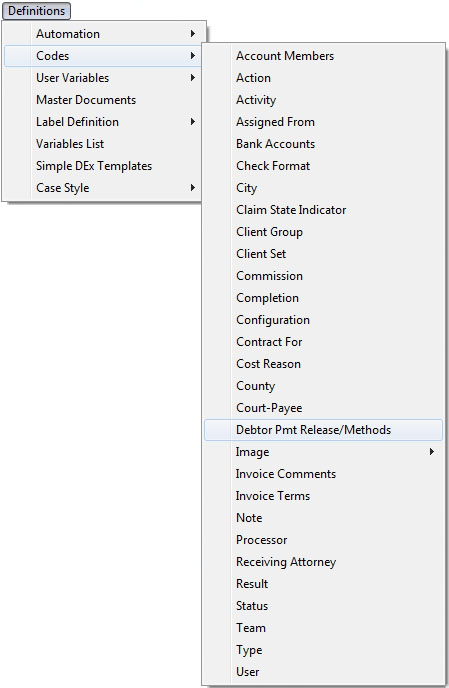The height and width of the screenshot is (688, 449).
Task: Open Invoice Terms codes
Action: tap(323, 496)
